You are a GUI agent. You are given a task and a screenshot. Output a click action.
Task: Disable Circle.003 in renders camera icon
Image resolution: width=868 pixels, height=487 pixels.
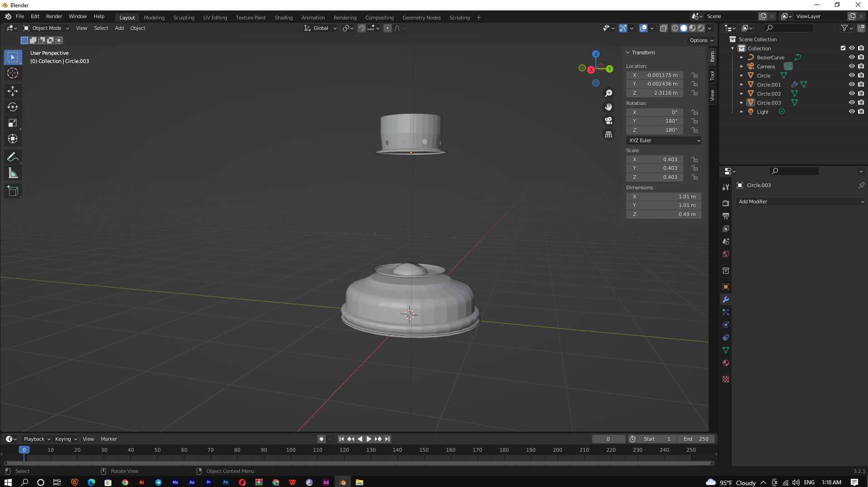coord(861,102)
